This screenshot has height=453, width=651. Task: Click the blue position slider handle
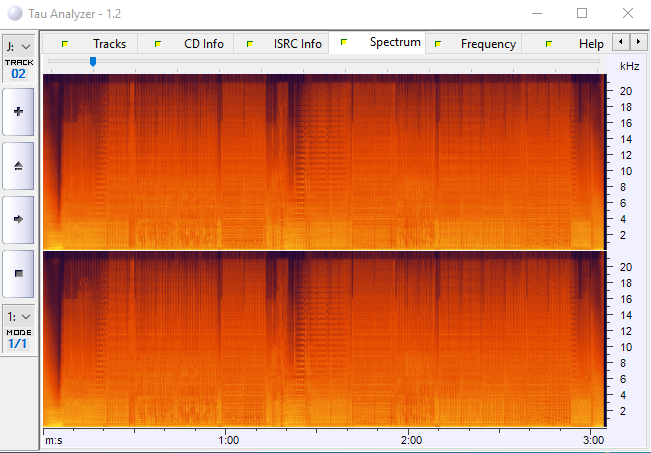93,62
